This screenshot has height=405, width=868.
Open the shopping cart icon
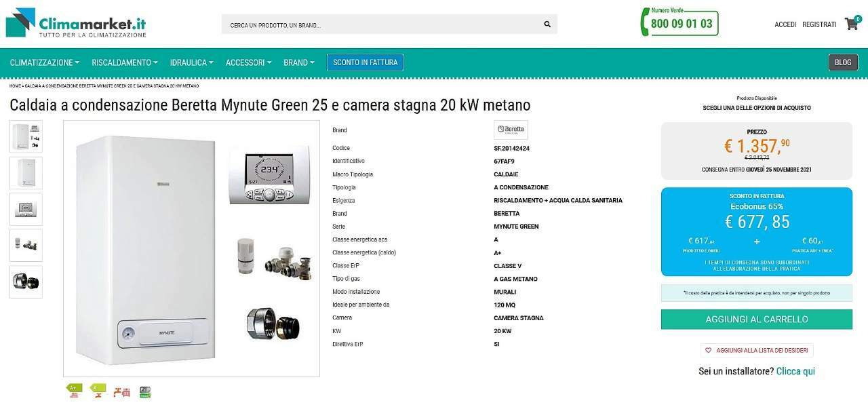852,24
